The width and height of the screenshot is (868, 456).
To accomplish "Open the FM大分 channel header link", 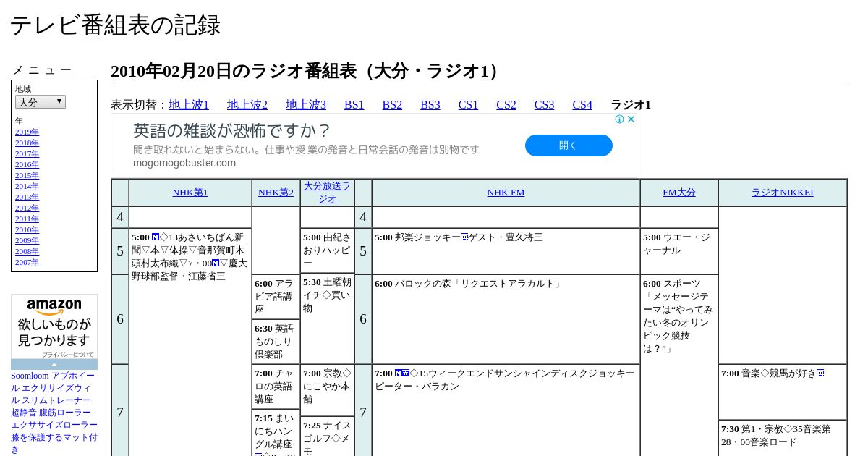I will tap(679, 193).
